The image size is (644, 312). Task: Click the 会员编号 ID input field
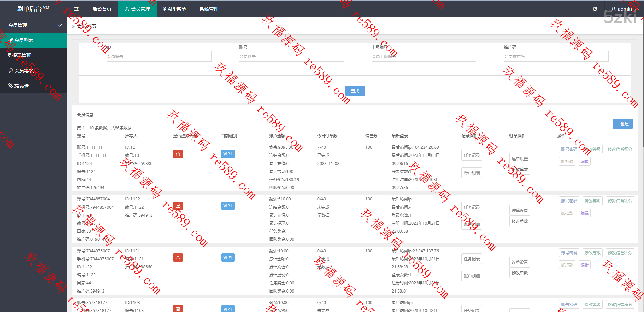click(159, 56)
